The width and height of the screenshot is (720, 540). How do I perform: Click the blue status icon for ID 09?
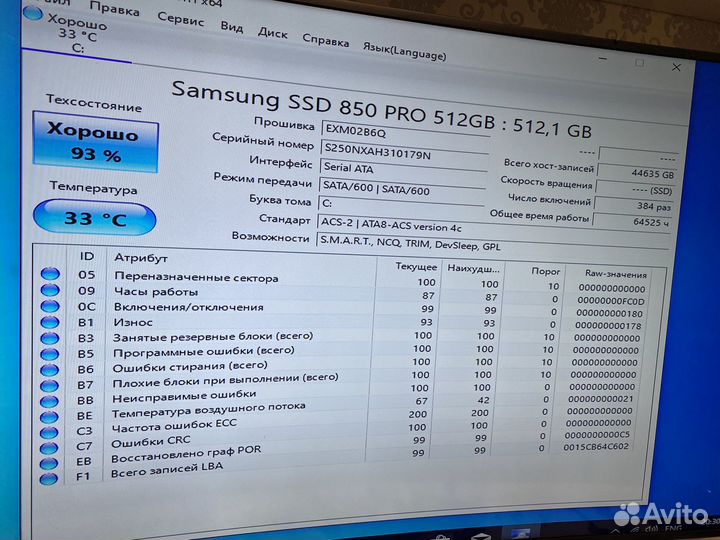click(x=50, y=290)
